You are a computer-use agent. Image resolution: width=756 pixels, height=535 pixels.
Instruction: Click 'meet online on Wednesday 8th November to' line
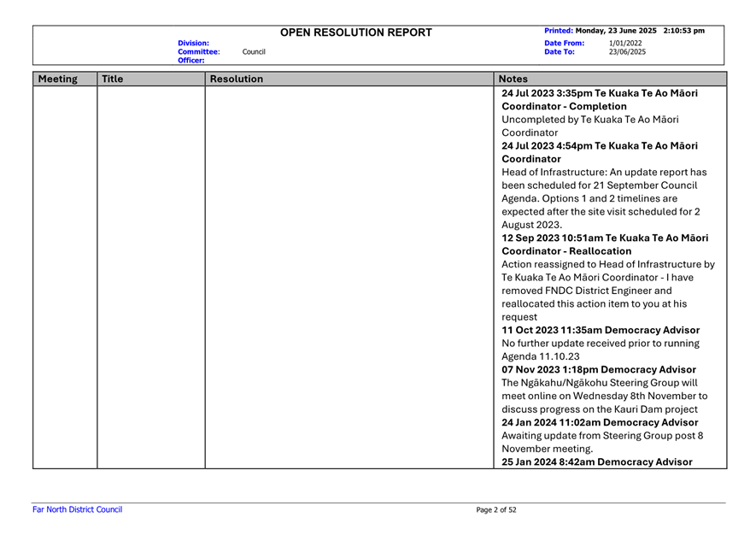point(605,396)
